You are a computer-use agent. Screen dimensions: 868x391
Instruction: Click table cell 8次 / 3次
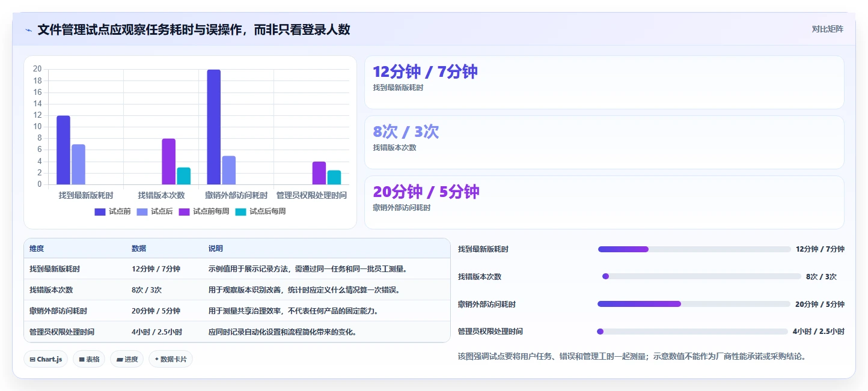(x=147, y=289)
